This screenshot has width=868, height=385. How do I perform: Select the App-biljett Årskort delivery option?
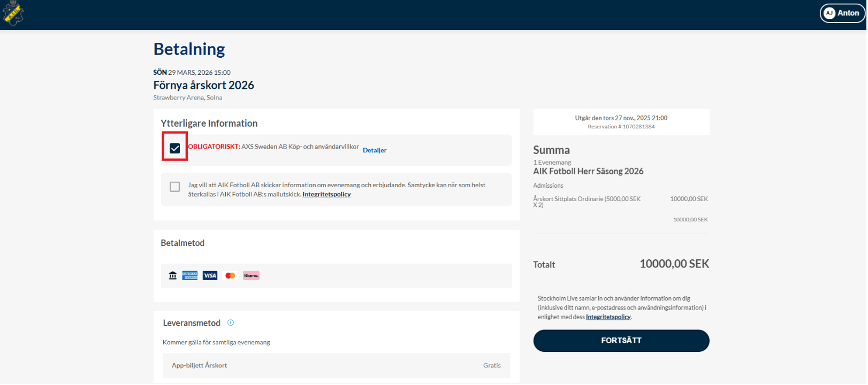pos(336,366)
